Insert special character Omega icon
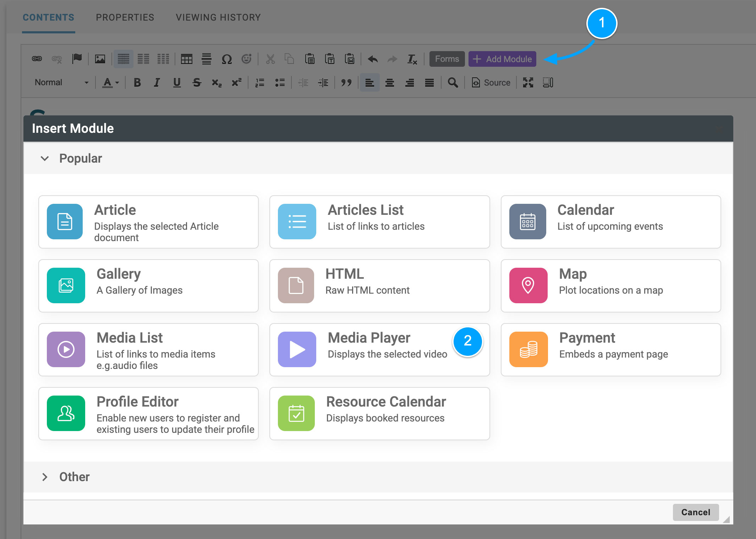Image resolution: width=756 pixels, height=539 pixels. click(226, 59)
